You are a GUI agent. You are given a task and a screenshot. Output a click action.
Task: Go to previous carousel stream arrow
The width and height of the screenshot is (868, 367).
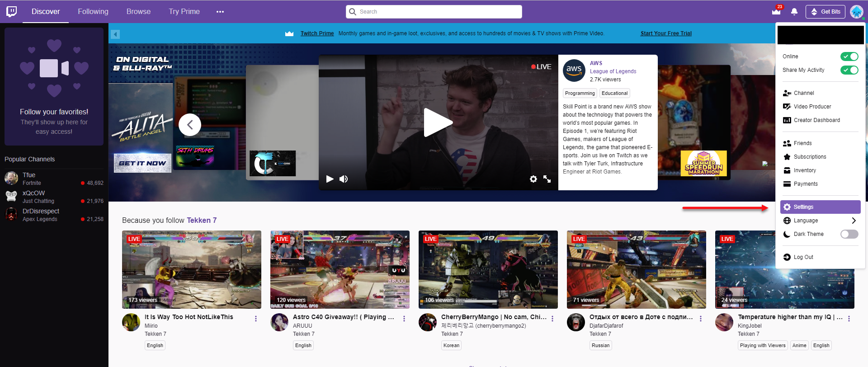(x=190, y=125)
